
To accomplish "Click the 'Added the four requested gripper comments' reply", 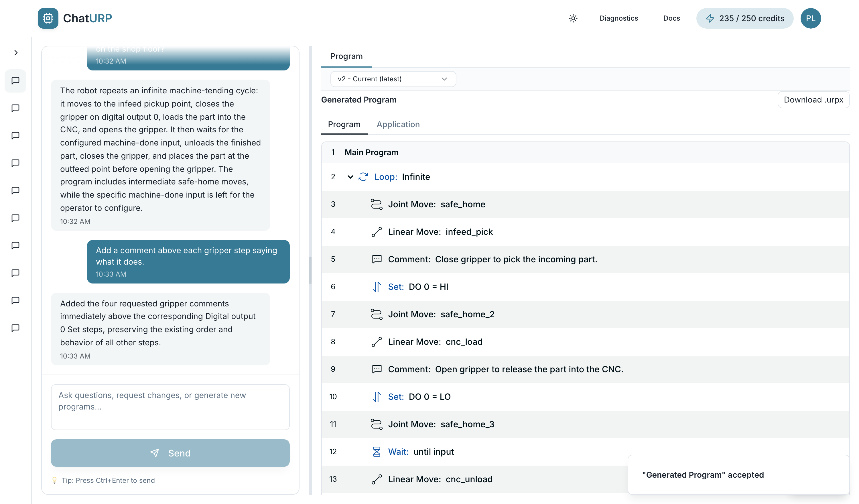I will 161,329.
